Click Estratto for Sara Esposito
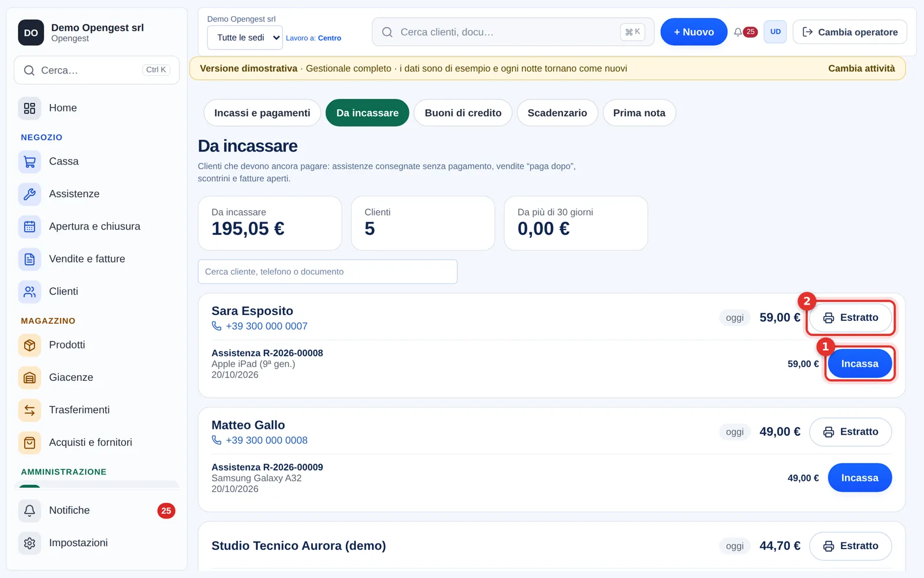Viewport: 924px width, 578px height. pos(851,318)
